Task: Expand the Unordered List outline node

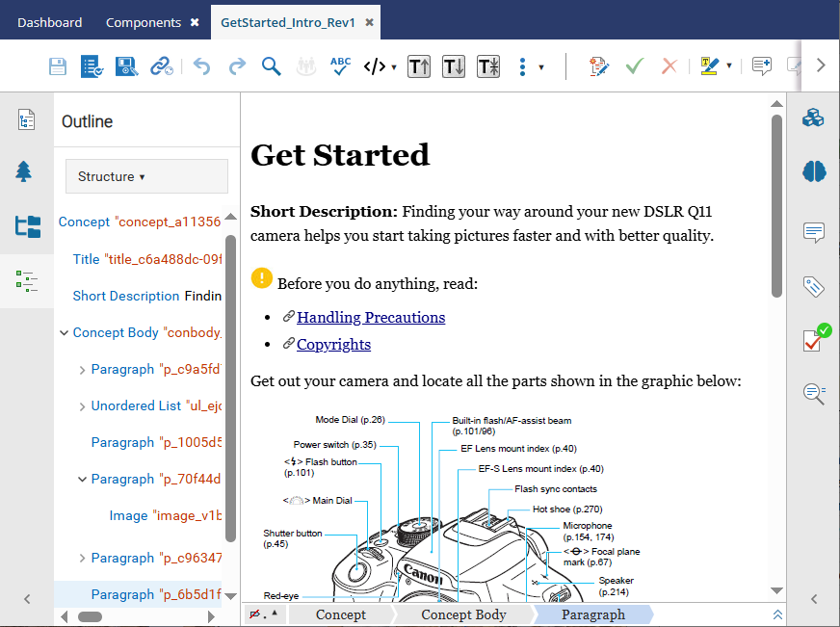Action: coord(82,407)
